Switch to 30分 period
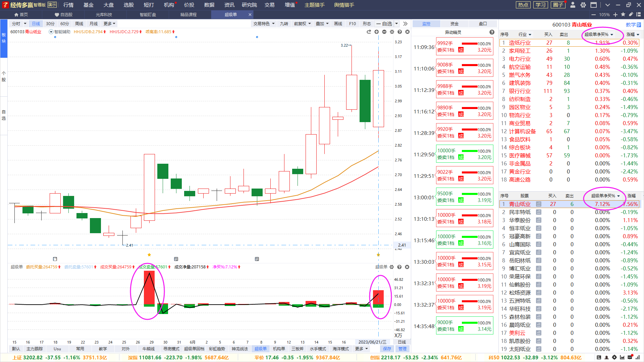 tap(50, 24)
